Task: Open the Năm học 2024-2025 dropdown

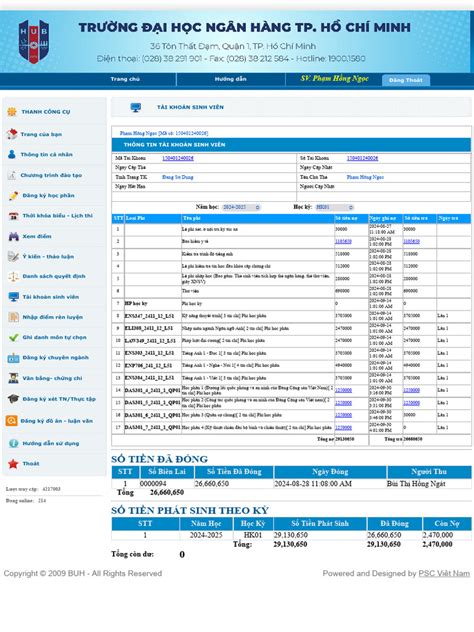Action: click(241, 207)
